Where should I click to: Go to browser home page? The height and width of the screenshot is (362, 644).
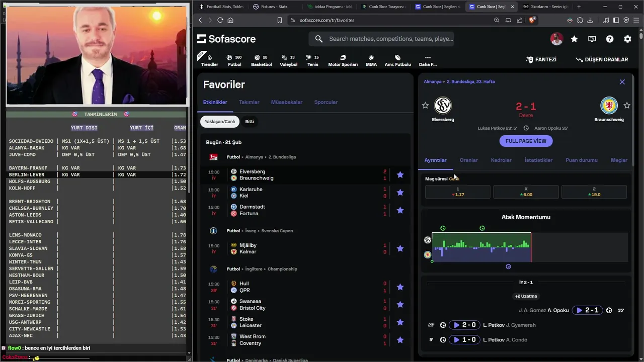click(230, 20)
